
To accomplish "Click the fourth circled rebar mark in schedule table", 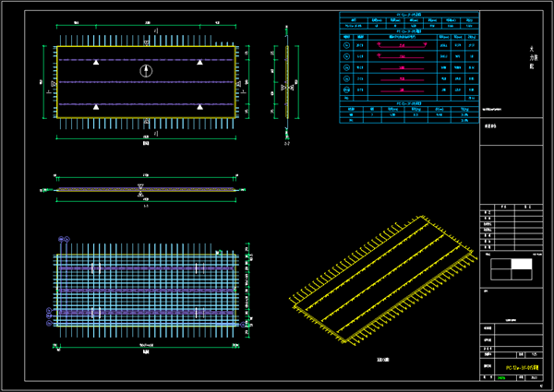I will [346, 78].
